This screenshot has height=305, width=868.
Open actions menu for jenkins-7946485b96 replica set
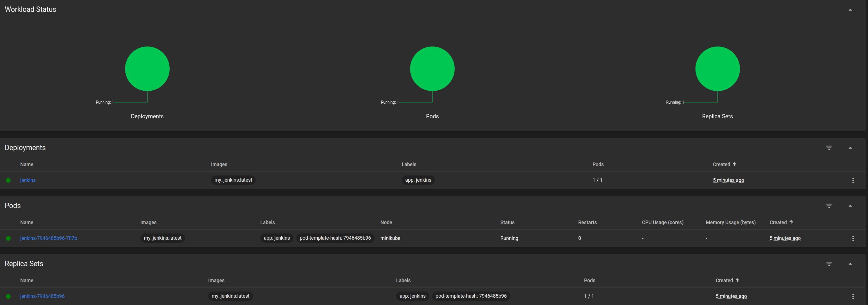point(853,297)
